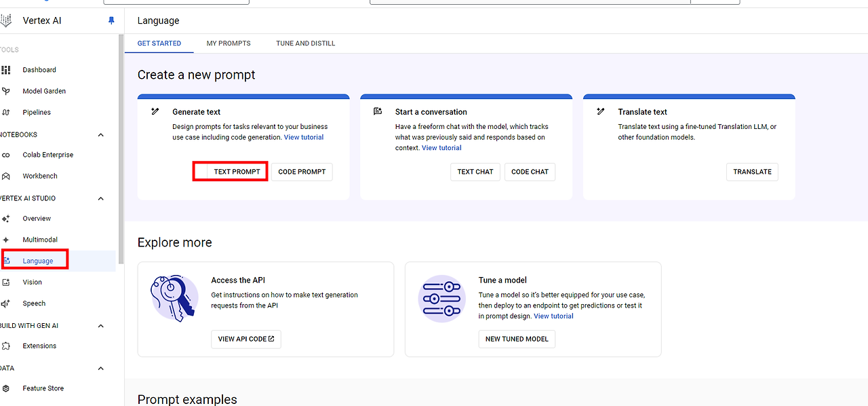The image size is (868, 406).
Task: Click the Code Chat button
Action: click(530, 172)
